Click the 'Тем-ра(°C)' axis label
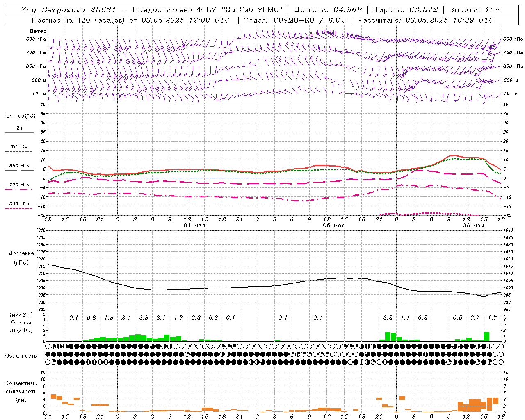Image resolution: width=525 pixels, height=420 pixels. tap(19, 116)
